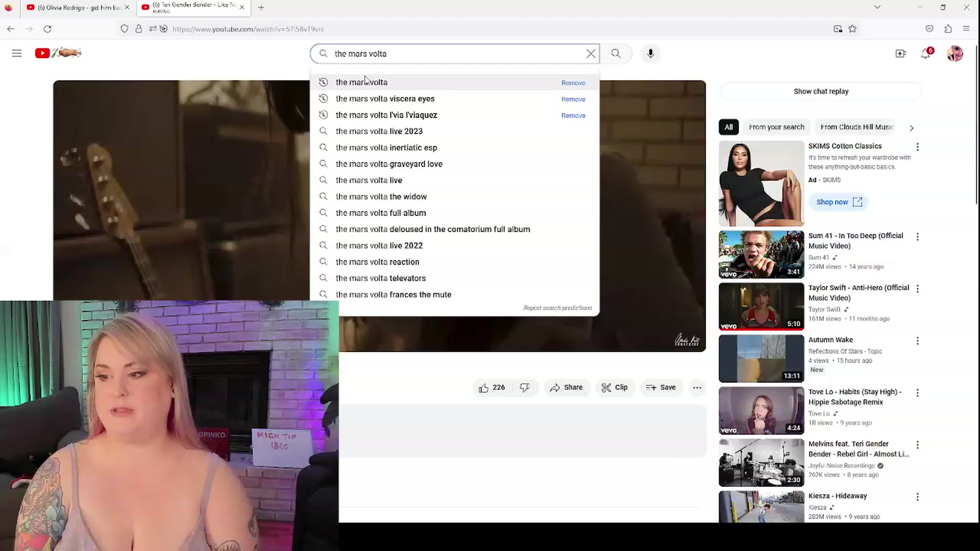Open Taylor Swift Anti-Hero thumbnail
Viewport: 980px width, 551px height.
pos(761,307)
